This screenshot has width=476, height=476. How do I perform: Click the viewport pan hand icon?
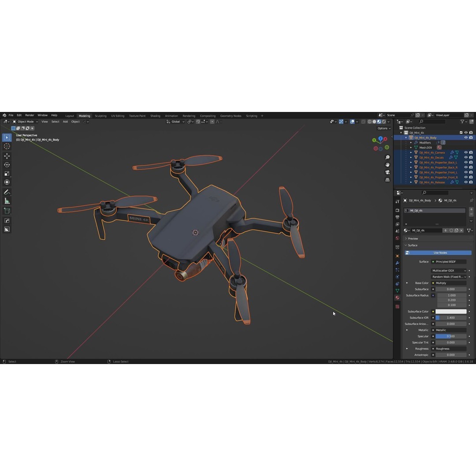click(x=387, y=165)
